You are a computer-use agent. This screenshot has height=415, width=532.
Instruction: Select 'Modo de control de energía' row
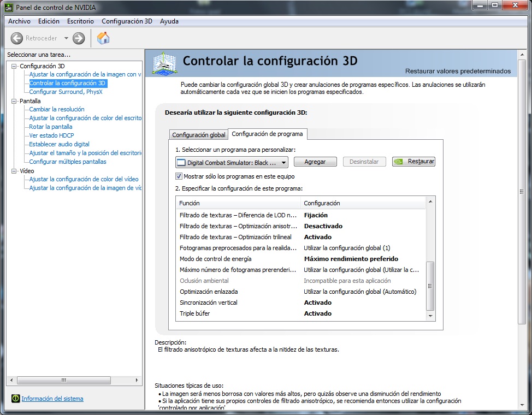tap(300, 259)
